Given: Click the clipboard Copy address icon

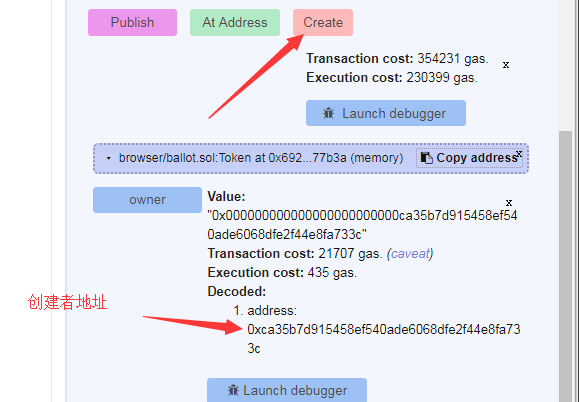Looking at the screenshot, I should click(426, 158).
